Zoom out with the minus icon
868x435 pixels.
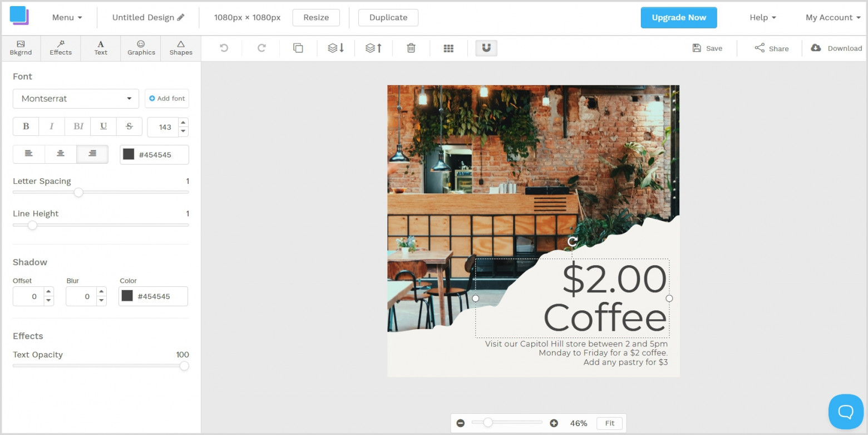tap(461, 423)
